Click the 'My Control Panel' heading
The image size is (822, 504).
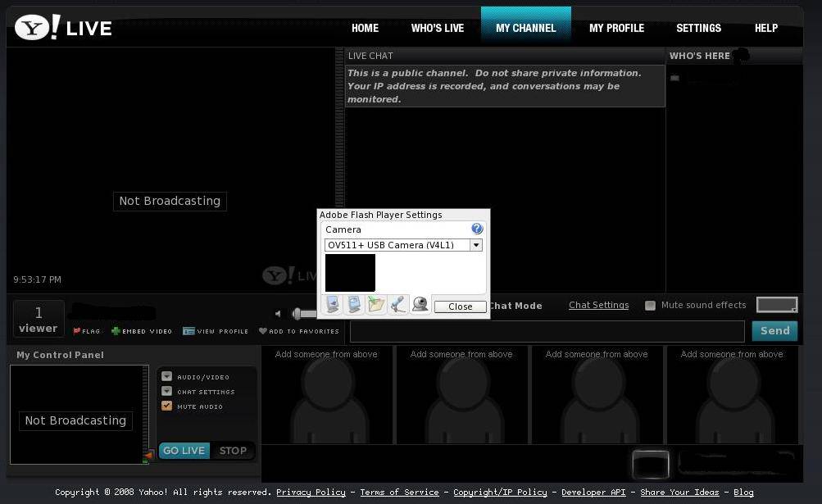(x=61, y=355)
